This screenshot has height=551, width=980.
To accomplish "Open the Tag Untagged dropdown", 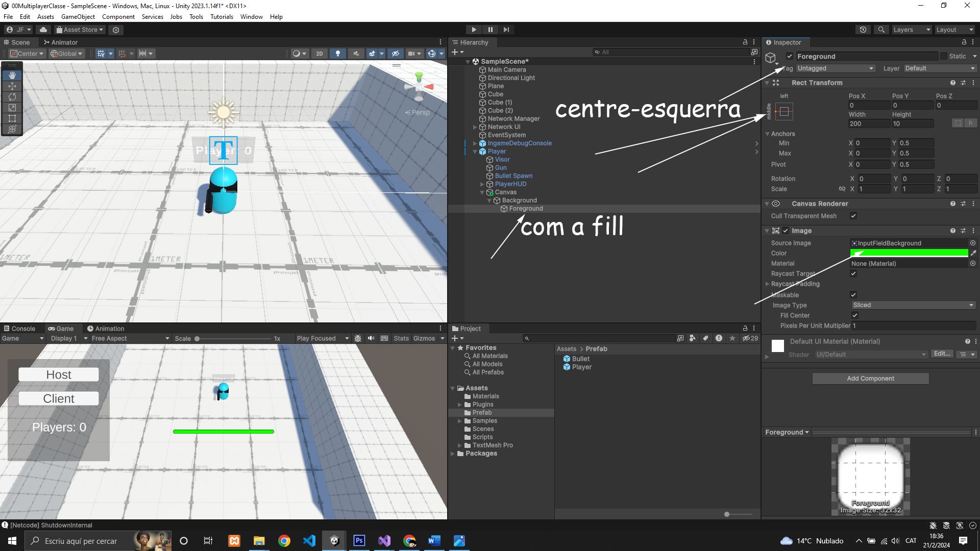I will 835,68.
